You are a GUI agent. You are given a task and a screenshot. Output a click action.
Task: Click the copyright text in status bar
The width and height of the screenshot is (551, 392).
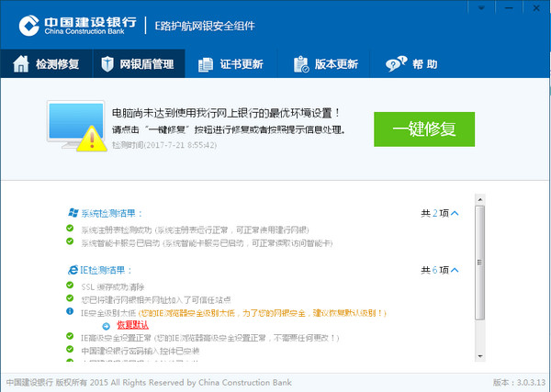(x=149, y=383)
